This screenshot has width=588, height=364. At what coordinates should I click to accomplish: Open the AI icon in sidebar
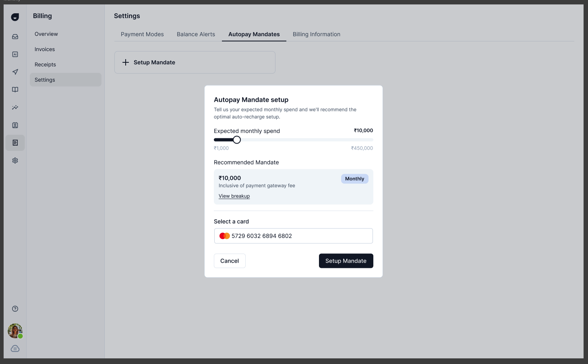[15, 54]
